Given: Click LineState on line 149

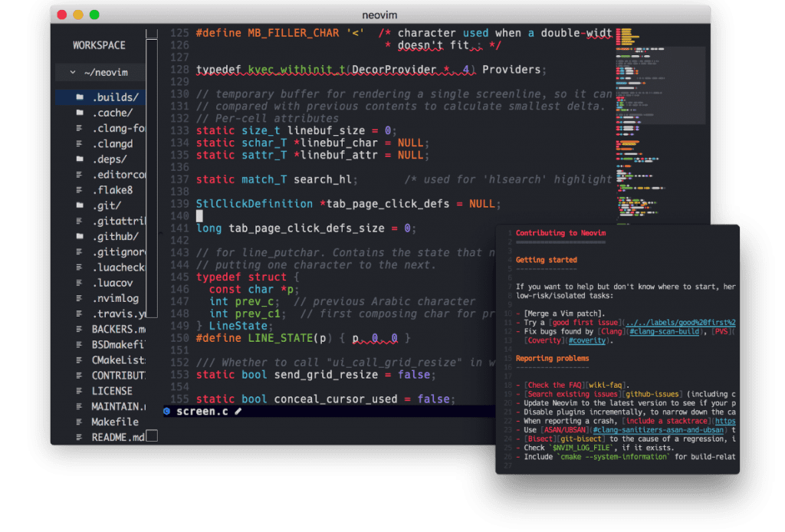Looking at the screenshot, I should click(x=238, y=327).
